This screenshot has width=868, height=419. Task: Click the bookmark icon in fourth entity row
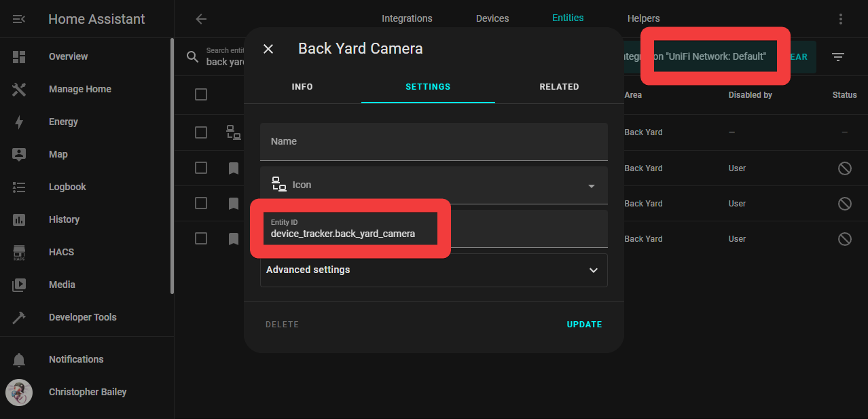[x=234, y=238]
